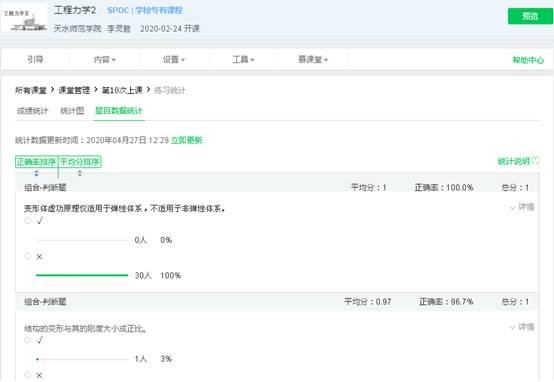Open the 慕课堂 dropdown menu
Image resolution: width=554 pixels, height=382 pixels.
coord(313,59)
